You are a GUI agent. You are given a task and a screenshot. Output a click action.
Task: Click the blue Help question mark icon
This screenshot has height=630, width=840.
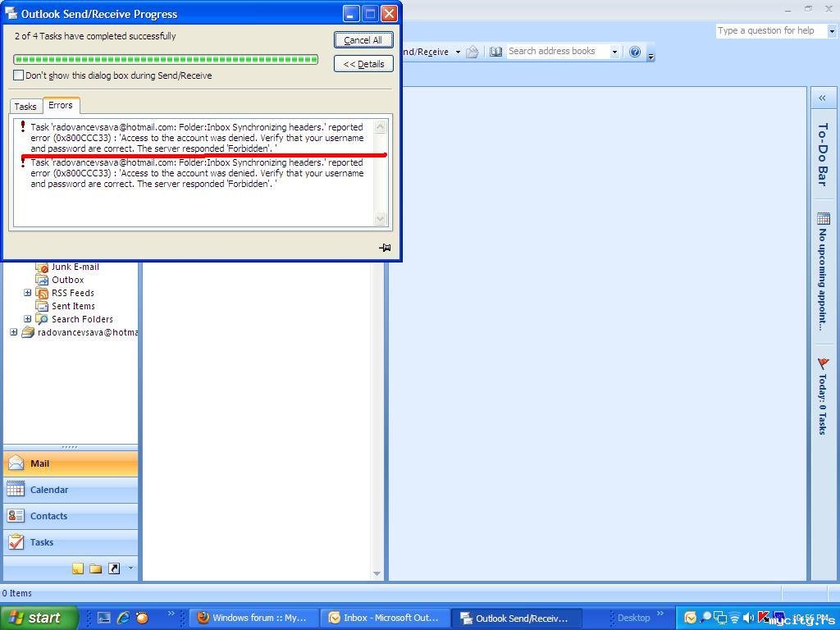click(635, 52)
